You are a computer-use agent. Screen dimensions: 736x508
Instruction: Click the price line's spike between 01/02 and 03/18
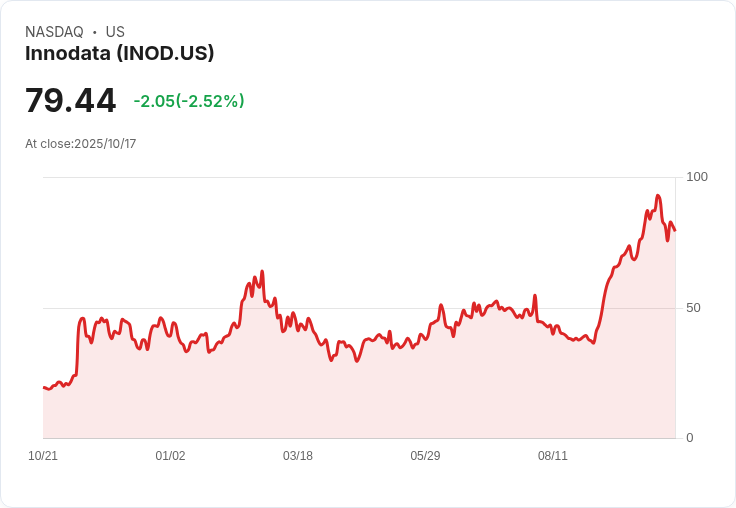point(262,271)
